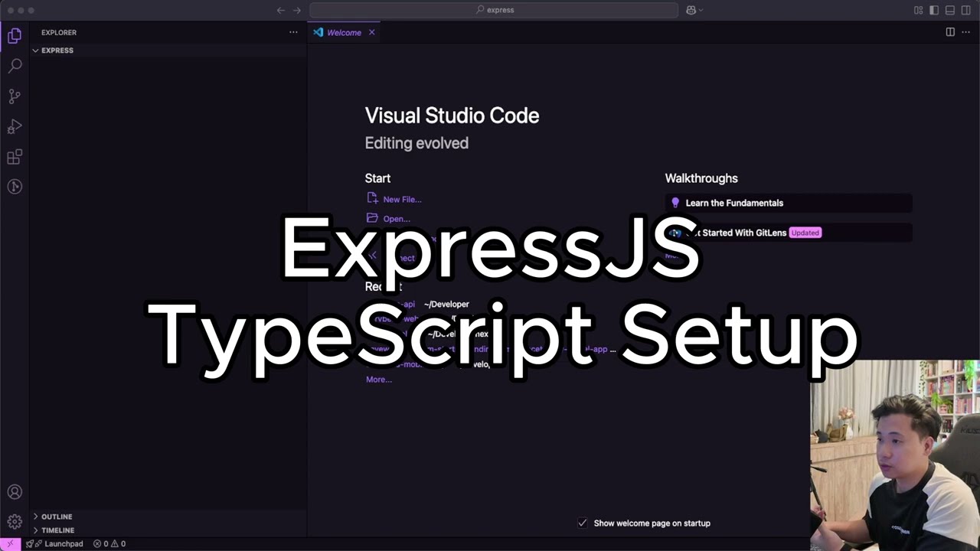
Task: Open the Extensions view
Action: pyautogui.click(x=15, y=157)
